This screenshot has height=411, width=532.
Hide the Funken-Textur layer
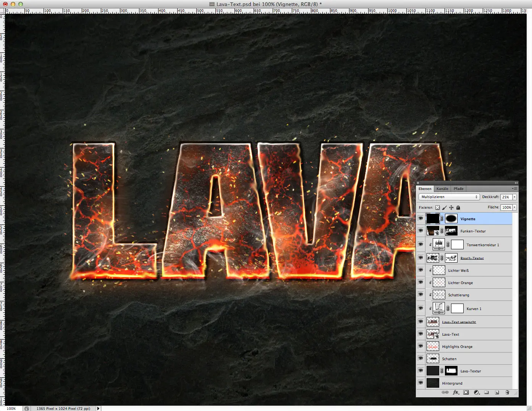click(420, 231)
